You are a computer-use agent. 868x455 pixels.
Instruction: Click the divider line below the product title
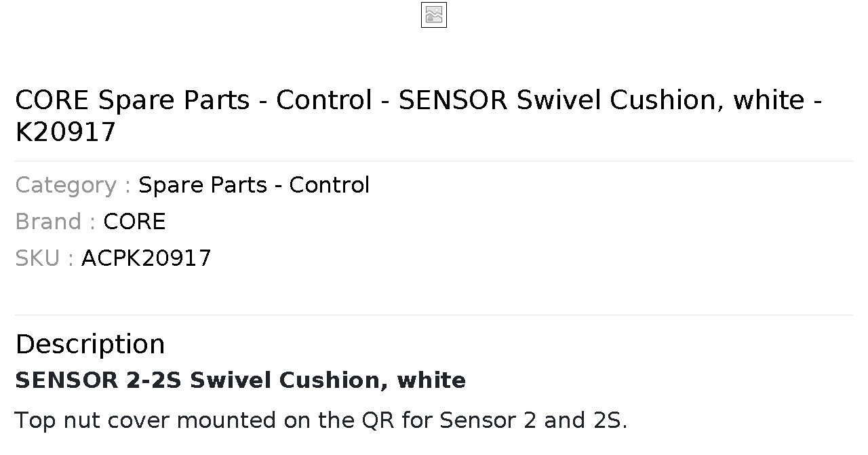[434, 161]
